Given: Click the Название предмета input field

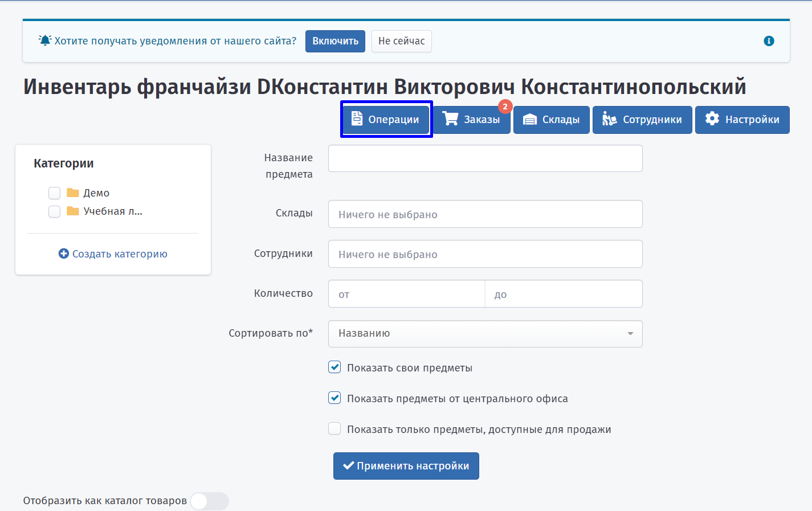Looking at the screenshot, I should [485, 158].
